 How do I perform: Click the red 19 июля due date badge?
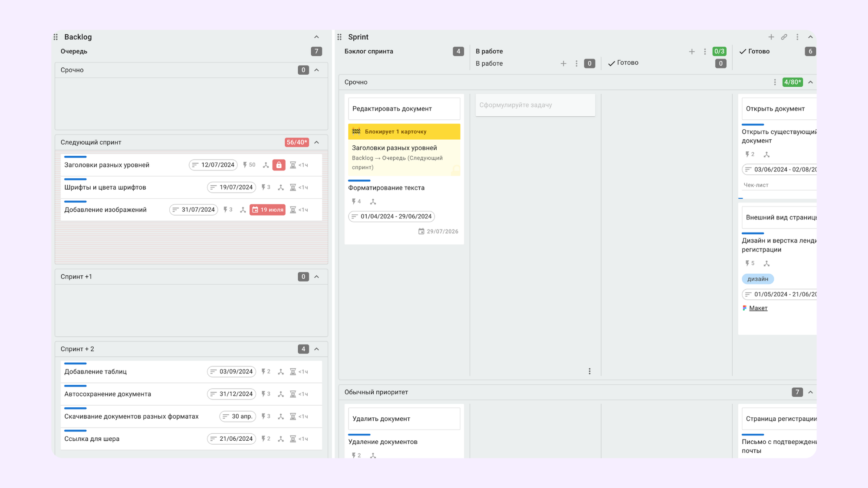click(267, 210)
